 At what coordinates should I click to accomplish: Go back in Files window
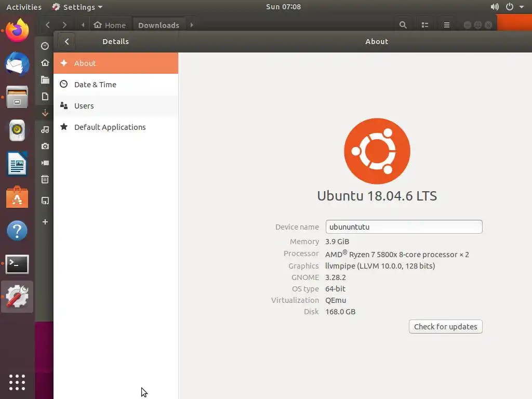[x=47, y=25]
